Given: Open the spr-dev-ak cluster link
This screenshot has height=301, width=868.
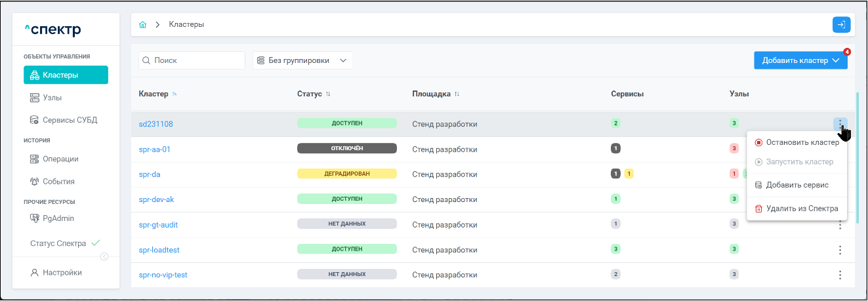Looking at the screenshot, I should (156, 199).
